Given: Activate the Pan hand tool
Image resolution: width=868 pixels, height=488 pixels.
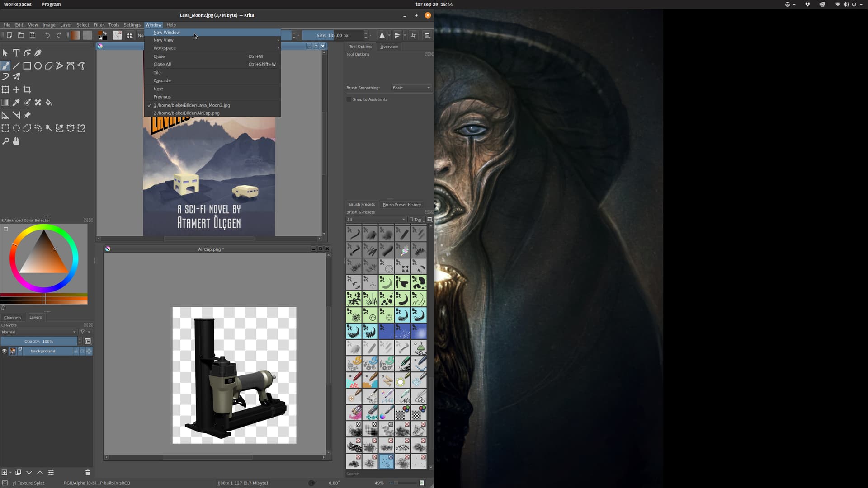Looking at the screenshot, I should (x=16, y=141).
